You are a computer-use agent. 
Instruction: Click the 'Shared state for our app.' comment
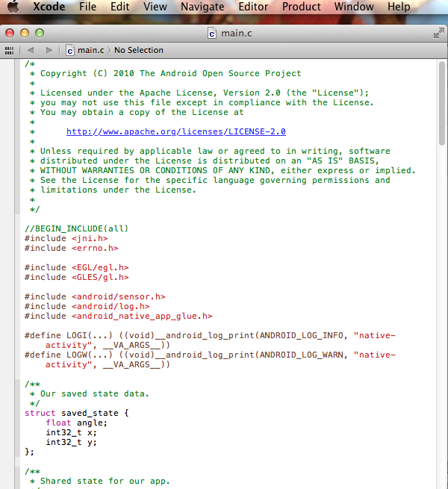[100, 481]
